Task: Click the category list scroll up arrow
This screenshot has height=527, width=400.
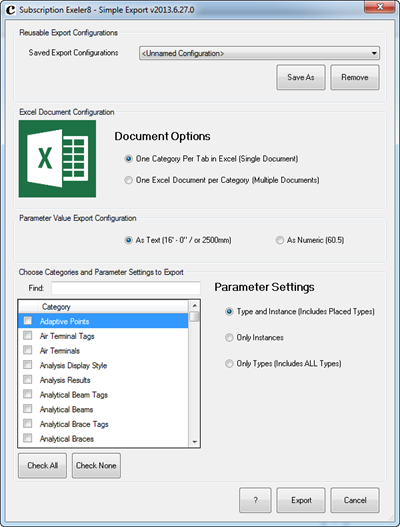Action: click(x=195, y=306)
